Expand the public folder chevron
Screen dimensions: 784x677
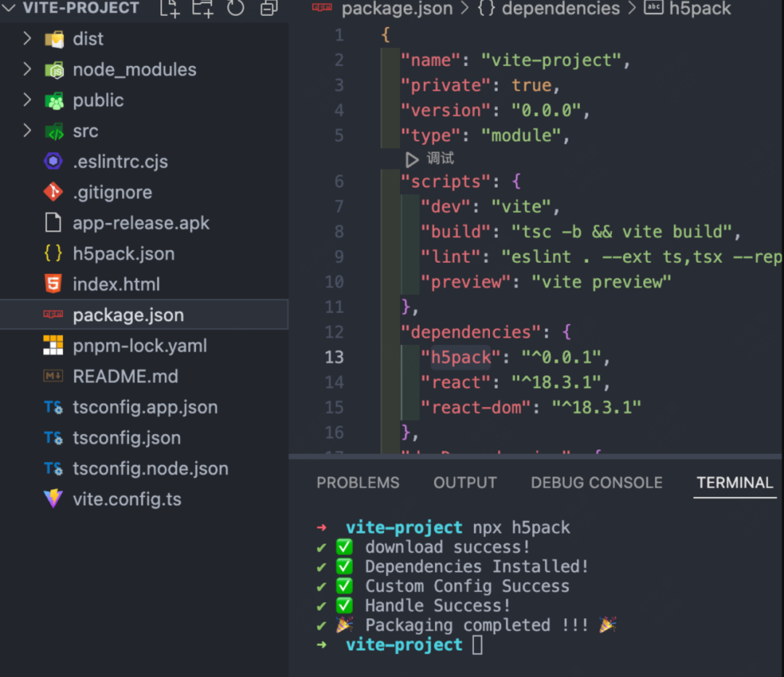pyautogui.click(x=27, y=100)
